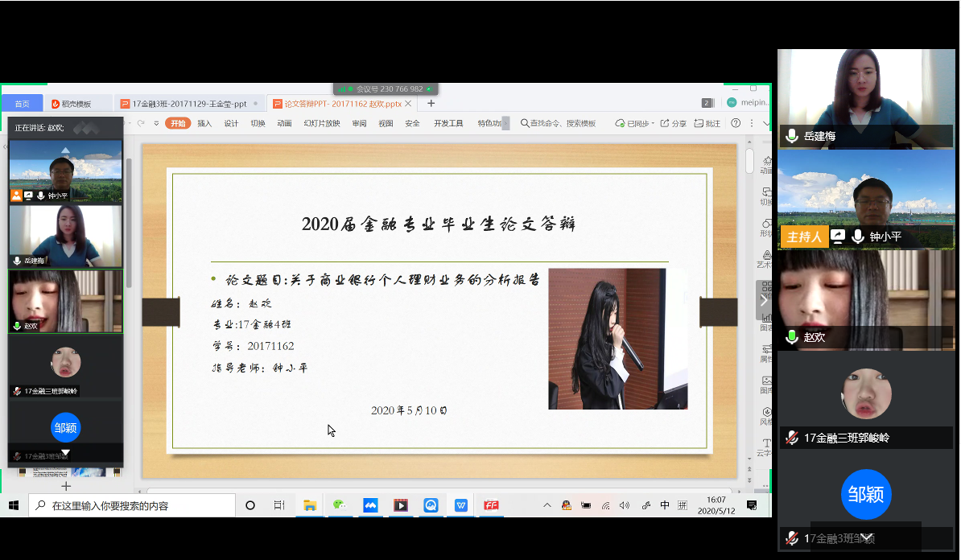Click the comment (批注) icon in toolbar
The height and width of the screenshot is (560, 961).
pos(707,123)
